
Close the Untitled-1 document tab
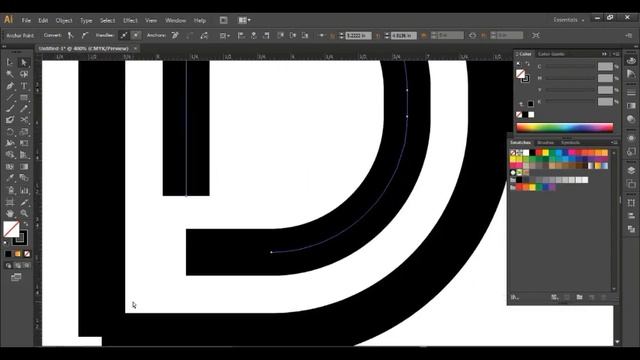tap(135, 48)
